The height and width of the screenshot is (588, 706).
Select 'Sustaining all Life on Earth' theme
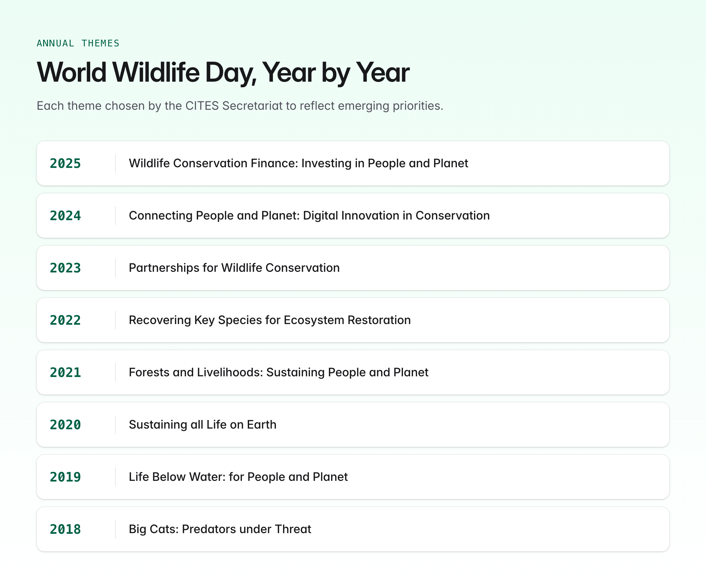[x=202, y=425]
